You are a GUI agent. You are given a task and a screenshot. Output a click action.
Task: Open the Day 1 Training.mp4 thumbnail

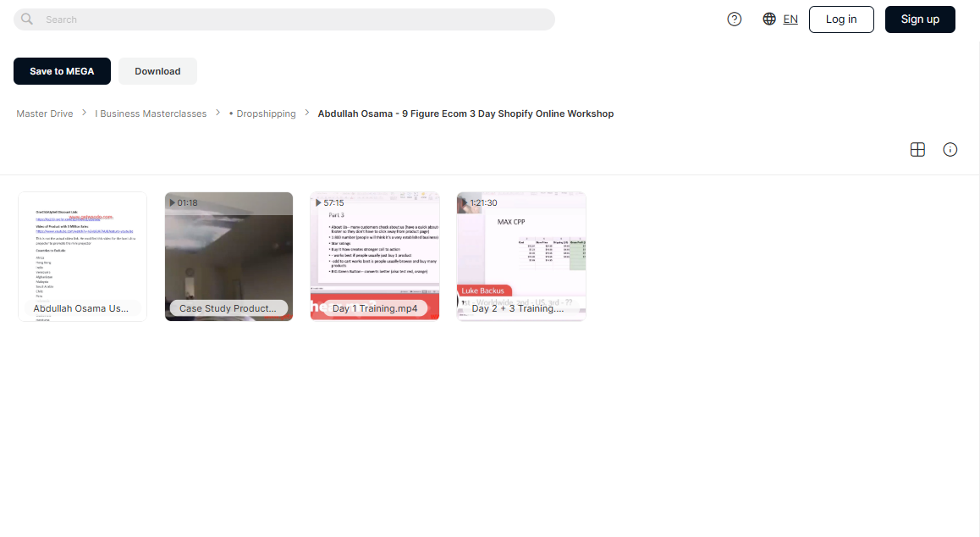point(375,257)
